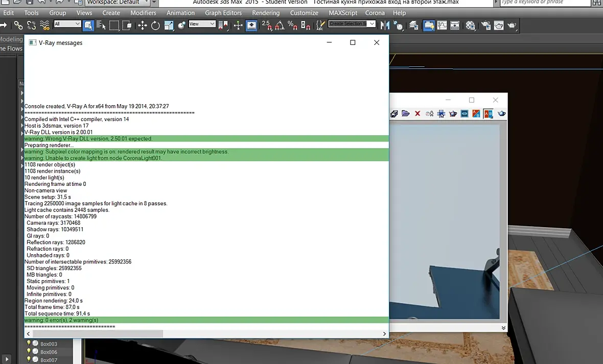603x364 pixels.
Task: Click the red X clear image icon
Action: point(418,113)
